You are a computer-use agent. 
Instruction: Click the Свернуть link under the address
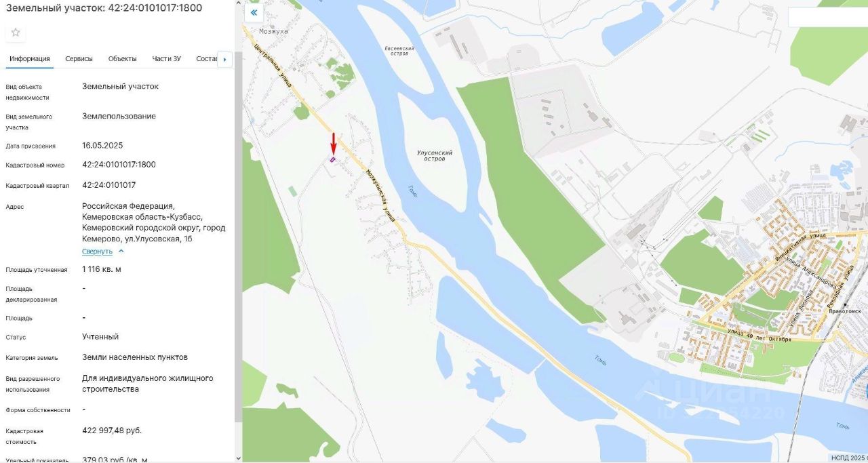click(x=98, y=251)
